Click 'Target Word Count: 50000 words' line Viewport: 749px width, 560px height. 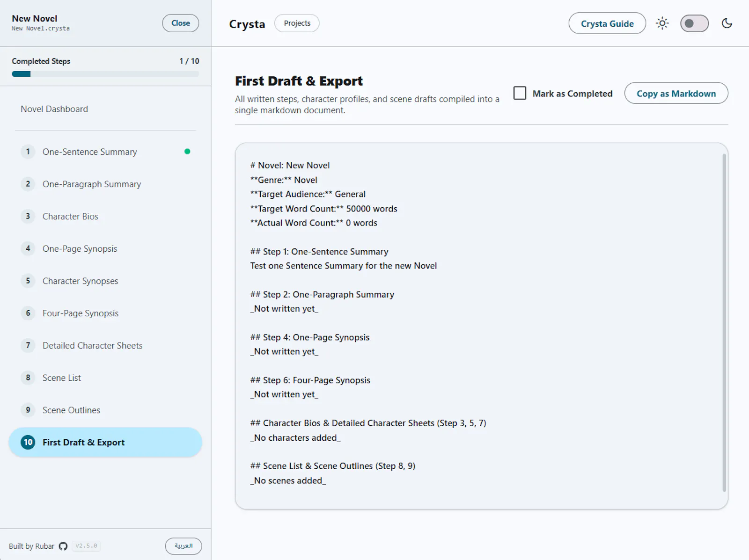point(323,209)
